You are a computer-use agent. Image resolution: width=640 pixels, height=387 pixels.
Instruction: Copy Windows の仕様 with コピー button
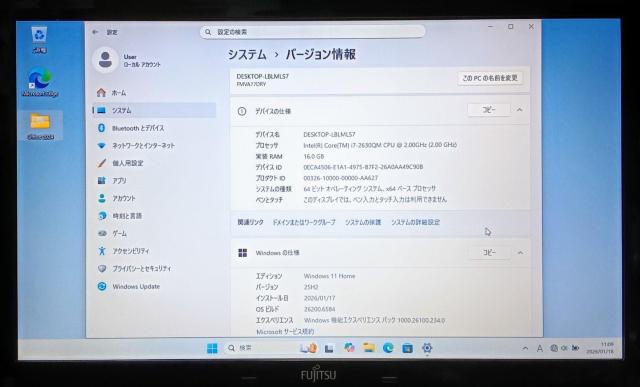(489, 253)
